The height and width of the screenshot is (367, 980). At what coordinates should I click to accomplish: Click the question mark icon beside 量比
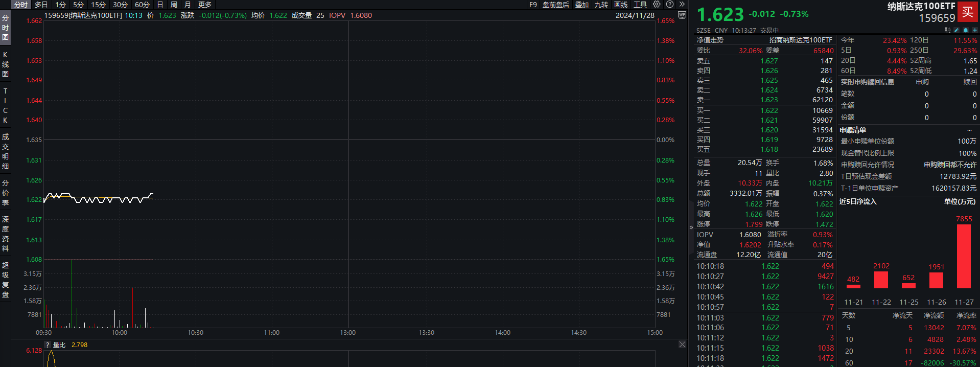click(48, 345)
